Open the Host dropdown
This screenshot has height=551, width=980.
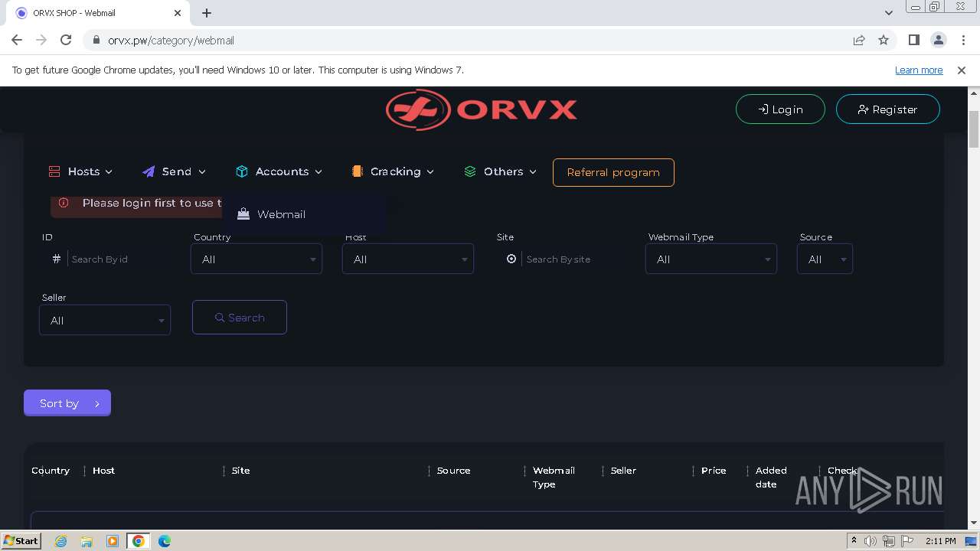pos(408,259)
